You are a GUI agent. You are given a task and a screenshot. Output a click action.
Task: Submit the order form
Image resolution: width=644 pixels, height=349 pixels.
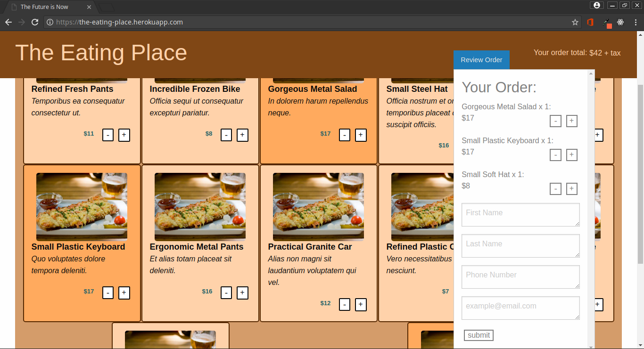point(479,335)
